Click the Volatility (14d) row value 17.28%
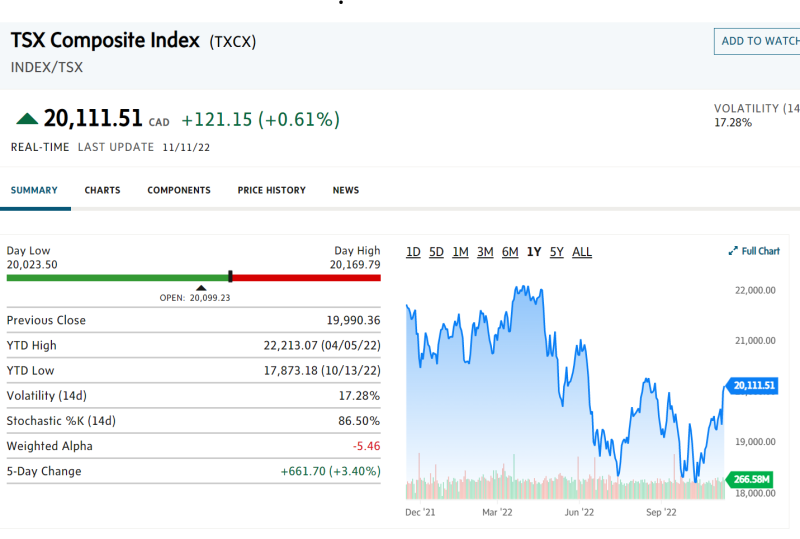Image resolution: width=800 pixels, height=539 pixels. (x=359, y=396)
